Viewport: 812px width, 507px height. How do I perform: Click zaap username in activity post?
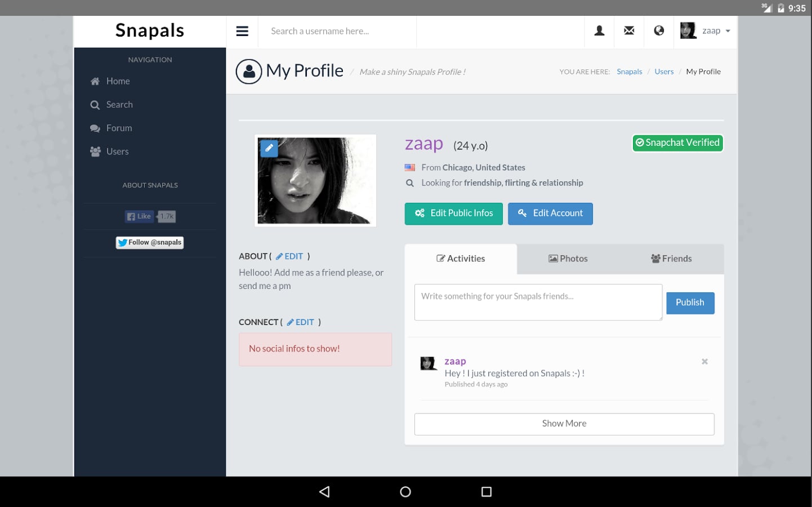(455, 362)
